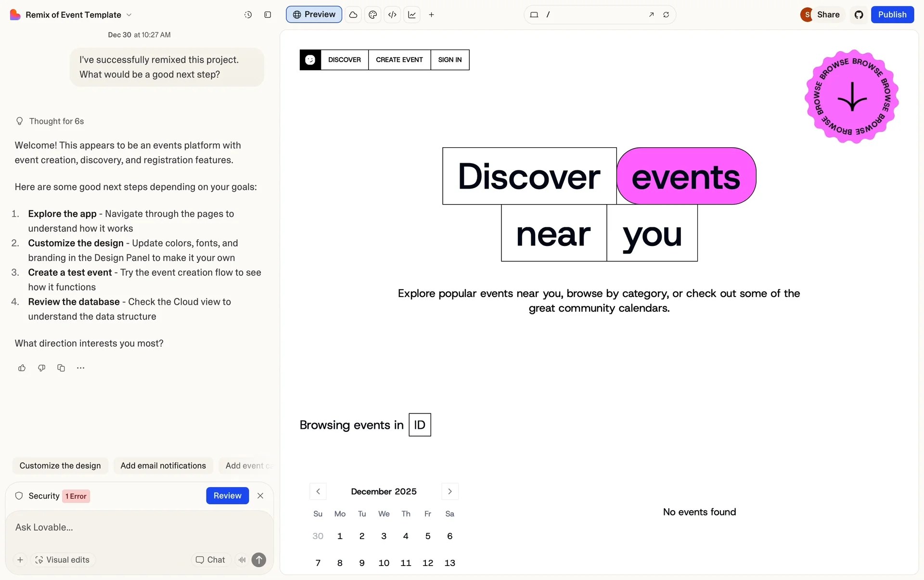Expand the project name dropdown
Screen dimensions: 924x580
[129, 15]
